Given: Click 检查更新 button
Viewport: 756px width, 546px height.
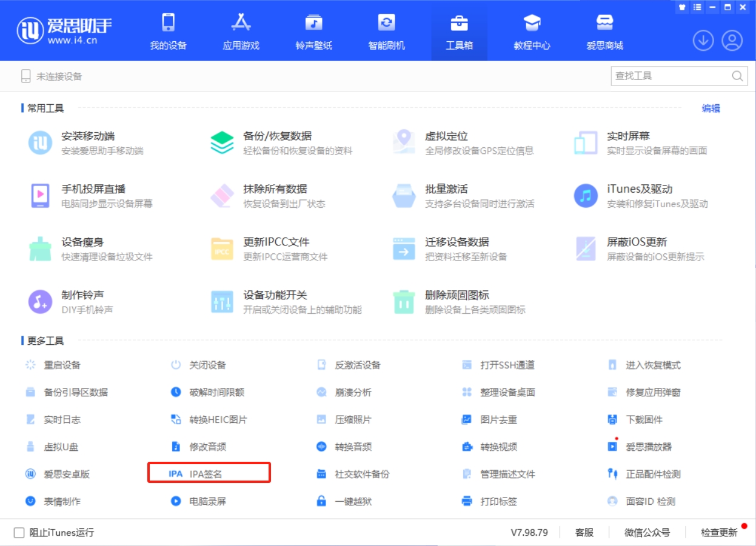Looking at the screenshot, I should tap(720, 533).
